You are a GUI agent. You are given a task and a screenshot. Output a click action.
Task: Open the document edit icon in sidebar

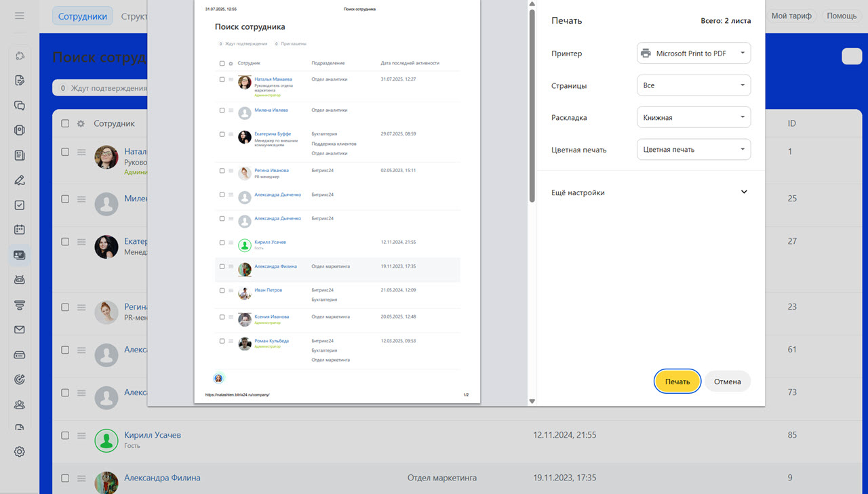(20, 81)
